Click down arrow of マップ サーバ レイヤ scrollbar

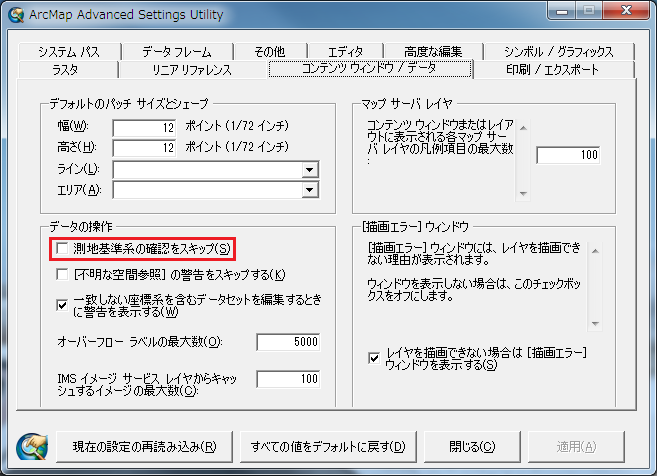tap(523, 194)
